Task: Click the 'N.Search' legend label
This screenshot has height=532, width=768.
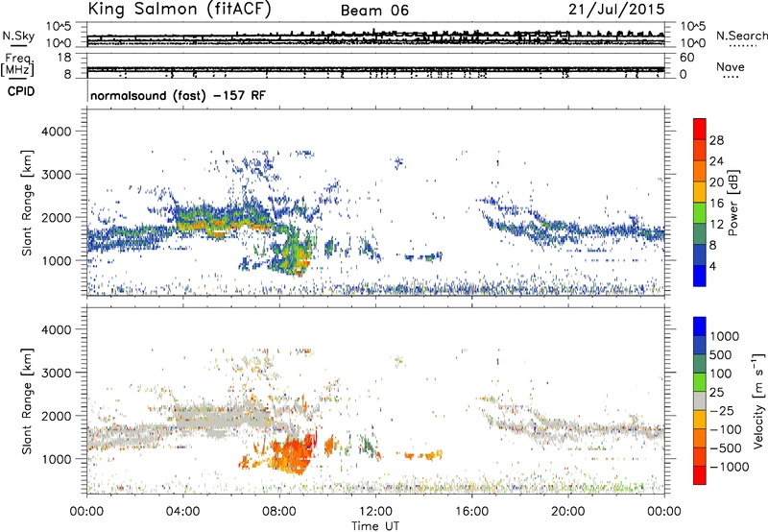Action: coord(741,36)
